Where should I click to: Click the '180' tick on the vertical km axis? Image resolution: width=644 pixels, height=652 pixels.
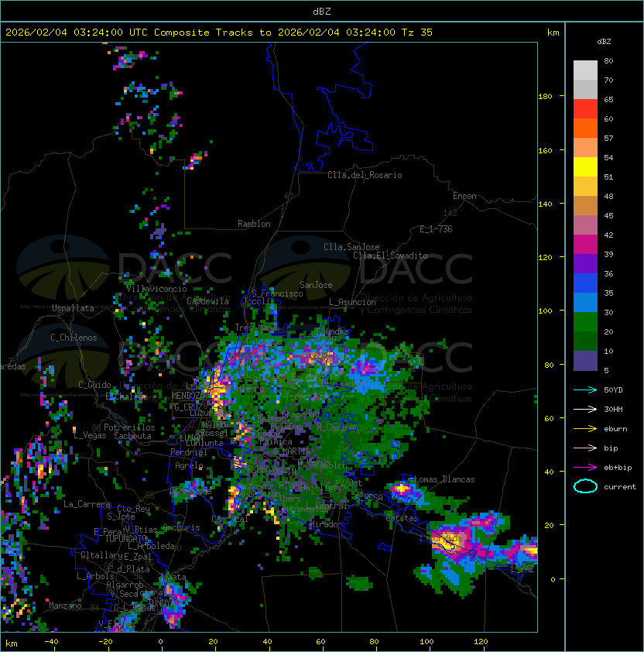[545, 97]
